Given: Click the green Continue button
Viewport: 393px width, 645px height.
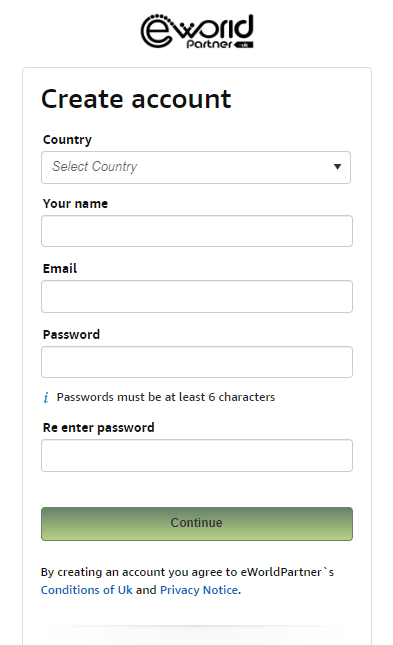Looking at the screenshot, I should coord(197,524).
